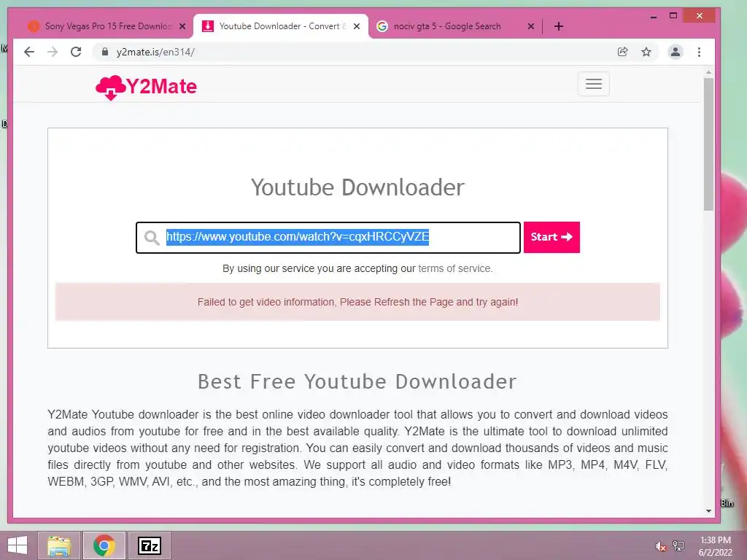Click the network tray icon
Image resolution: width=747 pixels, height=560 pixels.
coord(678,546)
